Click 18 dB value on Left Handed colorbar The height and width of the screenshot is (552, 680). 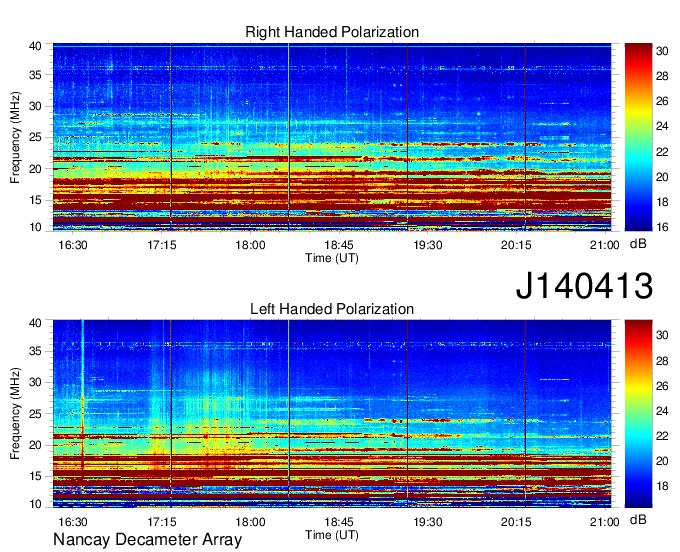[x=662, y=486]
